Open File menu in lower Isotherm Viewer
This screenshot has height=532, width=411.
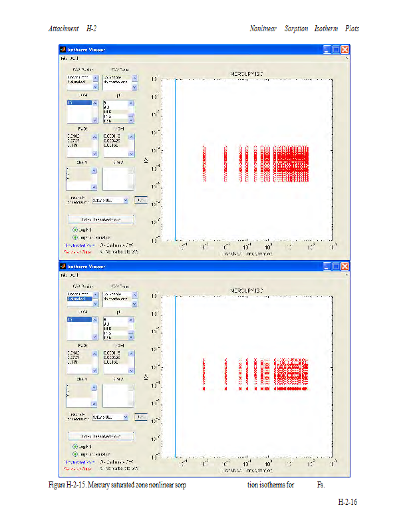65,275
